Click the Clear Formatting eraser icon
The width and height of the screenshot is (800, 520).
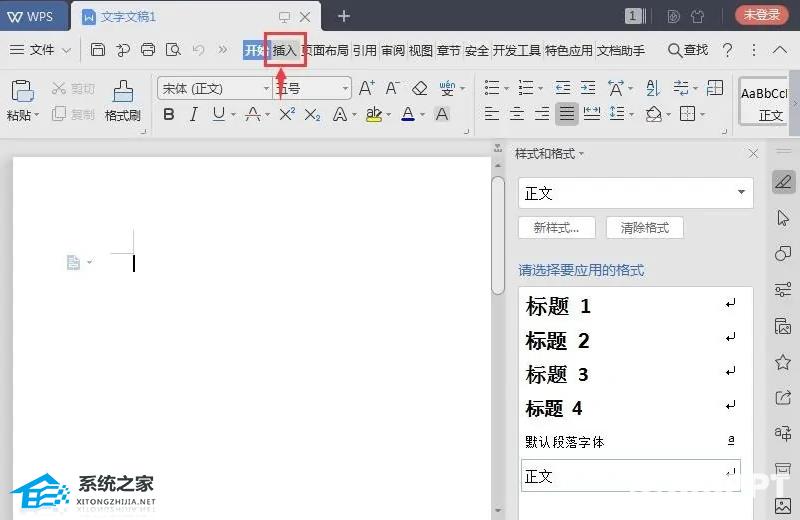pos(419,88)
